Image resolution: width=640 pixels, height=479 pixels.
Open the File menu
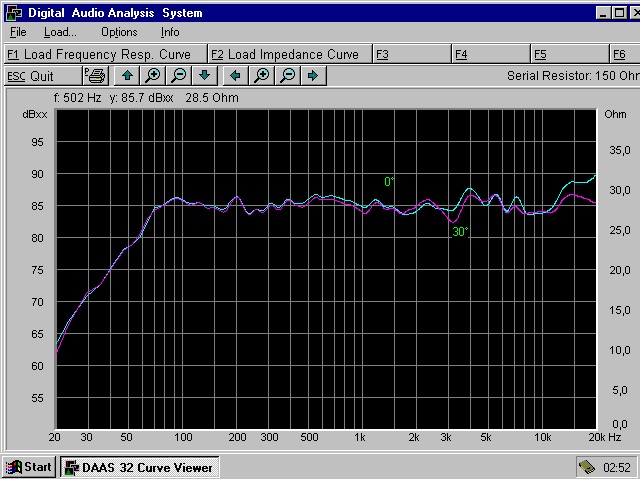(18, 32)
